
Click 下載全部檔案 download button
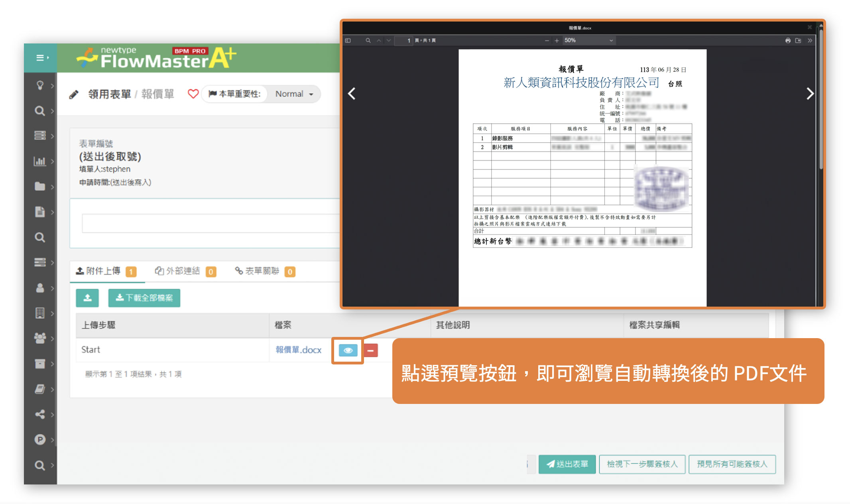pyautogui.click(x=144, y=298)
